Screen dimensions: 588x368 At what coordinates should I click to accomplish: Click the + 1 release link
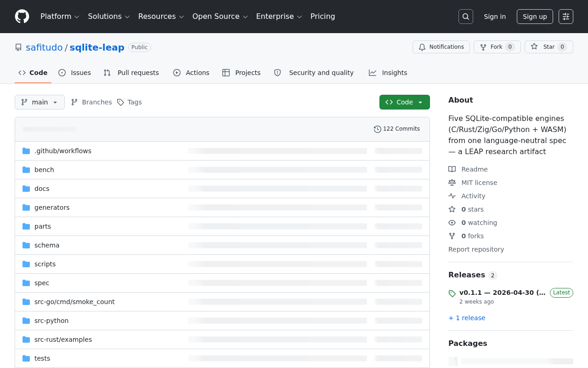point(467,318)
